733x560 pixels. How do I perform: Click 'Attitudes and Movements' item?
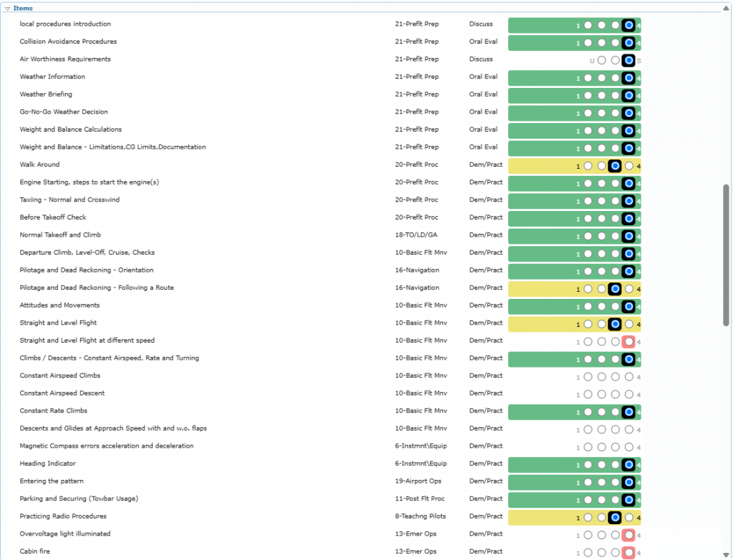click(x=59, y=305)
